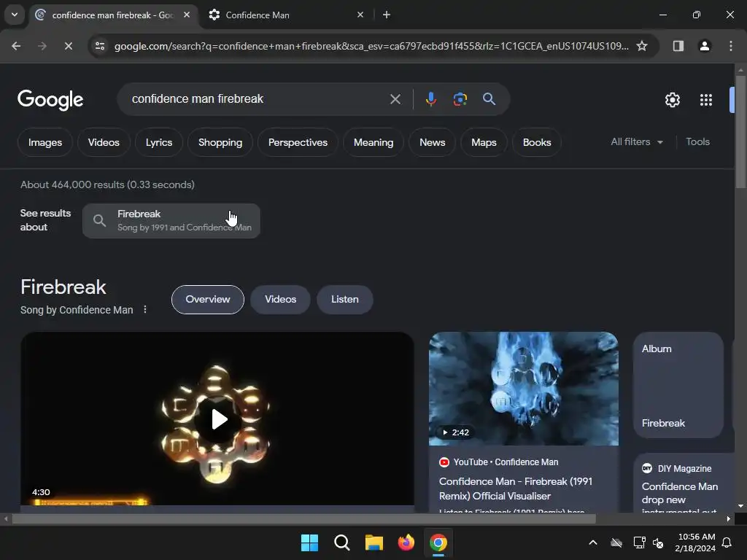Start a voice search with the microphone
Screen dimensions: 747x560
(x=430, y=99)
